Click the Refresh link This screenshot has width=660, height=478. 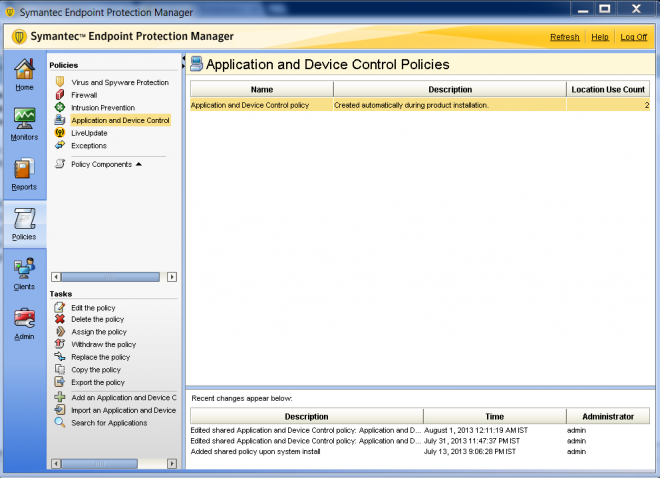tap(565, 37)
